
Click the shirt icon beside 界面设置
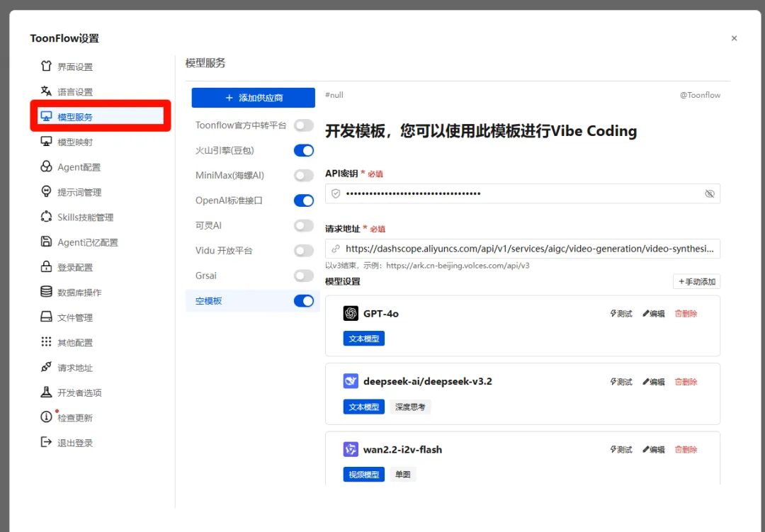click(x=46, y=66)
